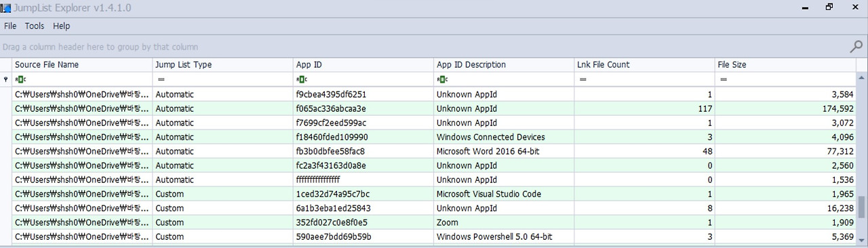Viewport: 868px width, 248px height.
Task: Open the Tools menu
Action: click(35, 26)
